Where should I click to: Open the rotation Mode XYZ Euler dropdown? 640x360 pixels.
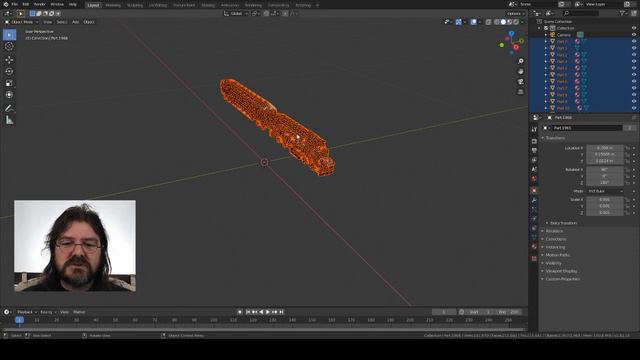605,191
